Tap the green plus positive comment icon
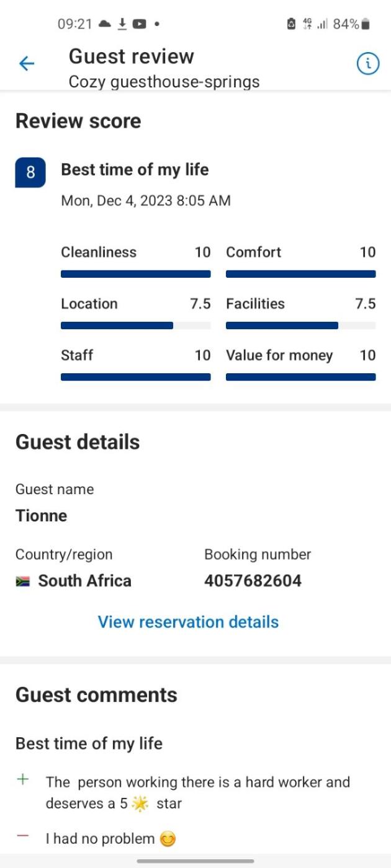Screen dimensions: 391x868 coord(23,780)
